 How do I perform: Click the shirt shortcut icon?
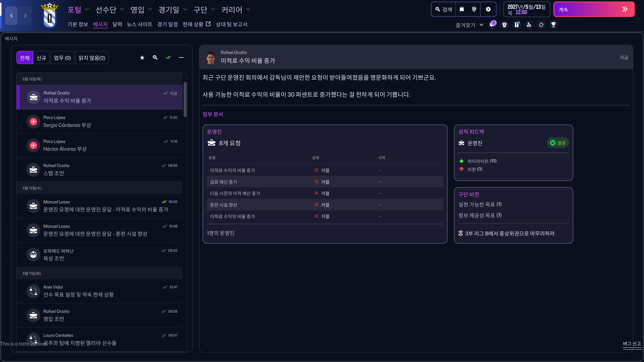point(504,25)
